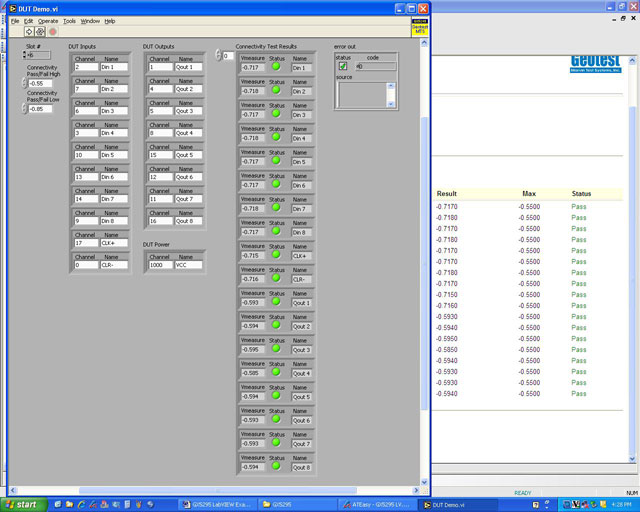This screenshot has width=640, height=512.
Task: Click the red Abort Execution button
Action: pos(53,31)
